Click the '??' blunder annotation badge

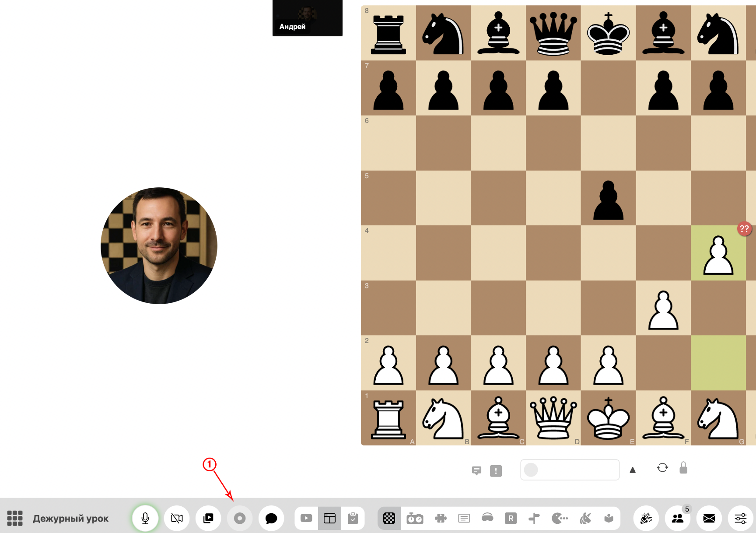tap(744, 229)
